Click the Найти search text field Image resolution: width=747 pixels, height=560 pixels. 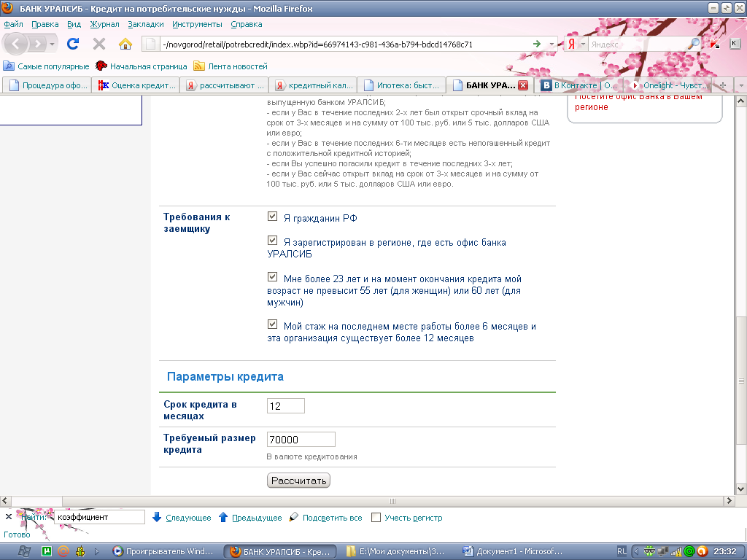(x=99, y=517)
